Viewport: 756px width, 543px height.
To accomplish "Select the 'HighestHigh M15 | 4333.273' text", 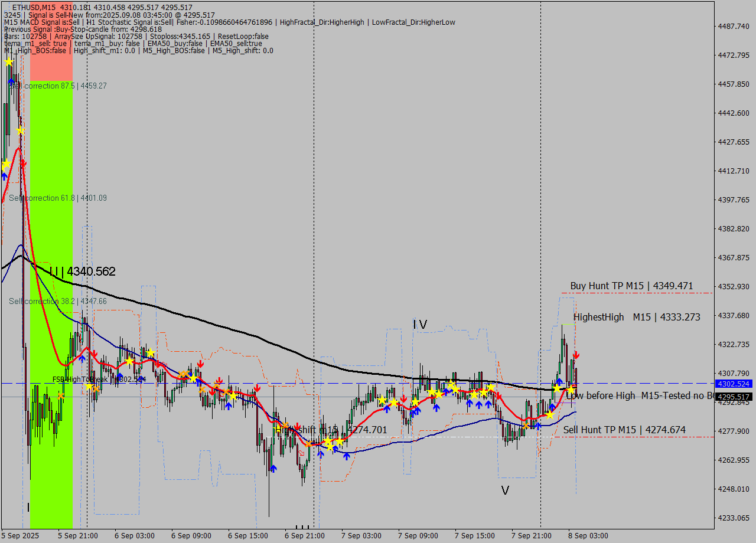I will coord(637,318).
